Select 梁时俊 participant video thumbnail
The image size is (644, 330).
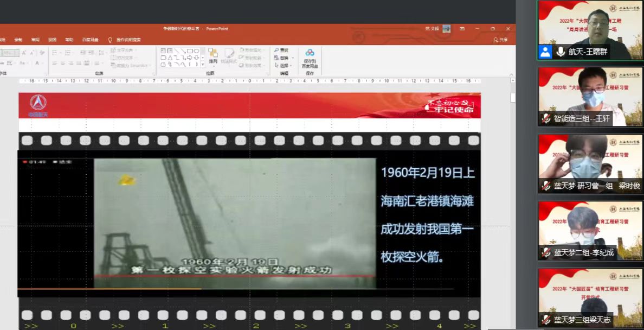pyautogui.click(x=590, y=163)
